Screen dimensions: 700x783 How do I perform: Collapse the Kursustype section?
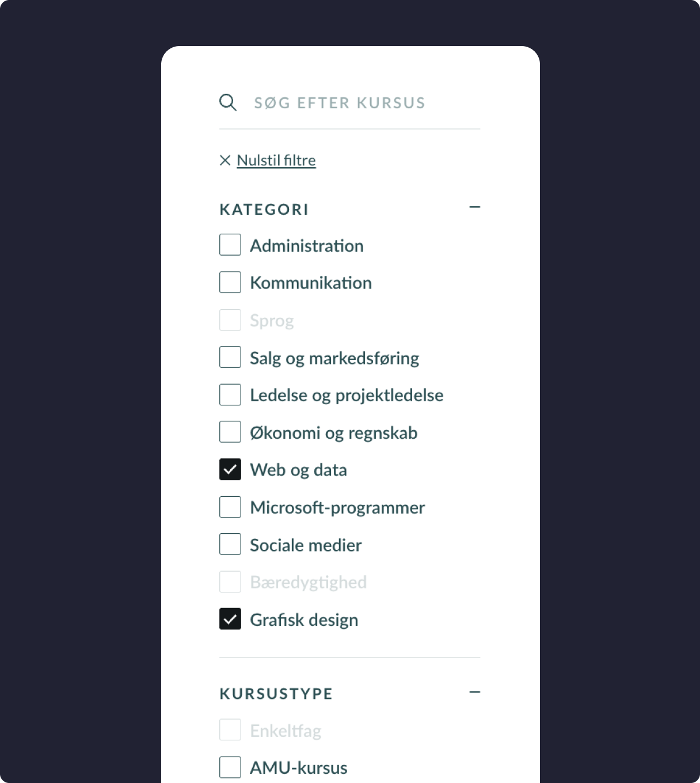[x=474, y=692]
